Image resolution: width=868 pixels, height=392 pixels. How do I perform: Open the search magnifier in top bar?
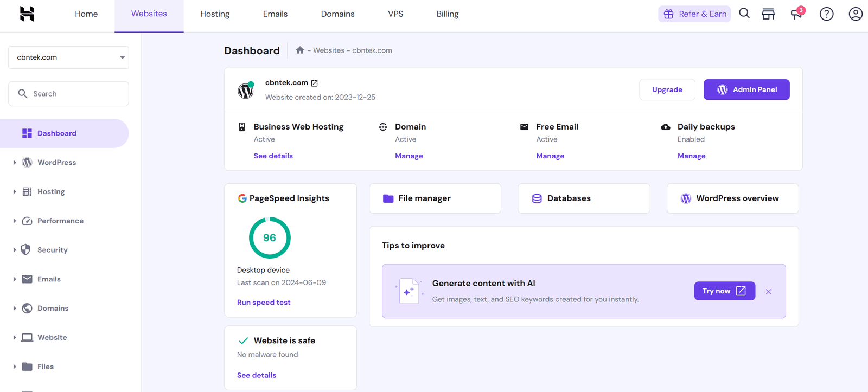[x=744, y=14]
